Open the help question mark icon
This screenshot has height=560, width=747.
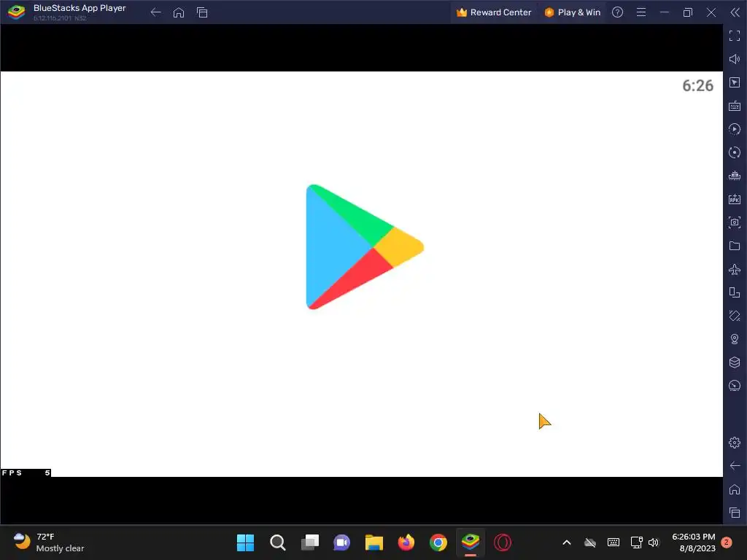(617, 12)
